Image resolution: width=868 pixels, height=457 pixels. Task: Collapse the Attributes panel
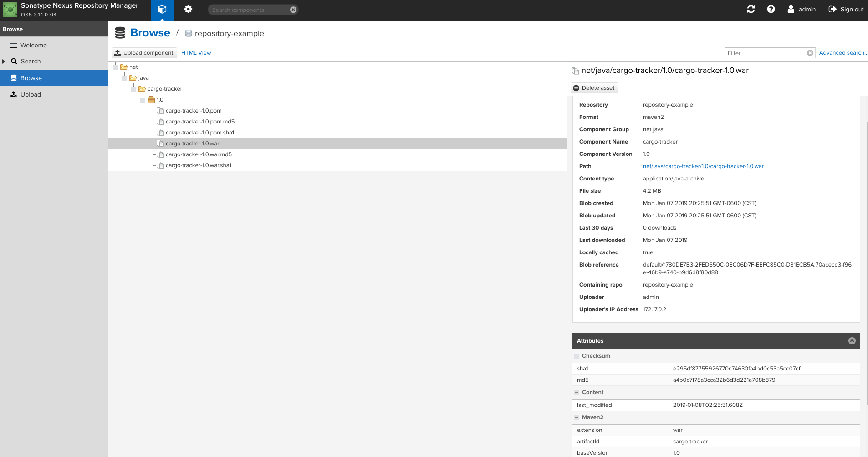pos(852,341)
